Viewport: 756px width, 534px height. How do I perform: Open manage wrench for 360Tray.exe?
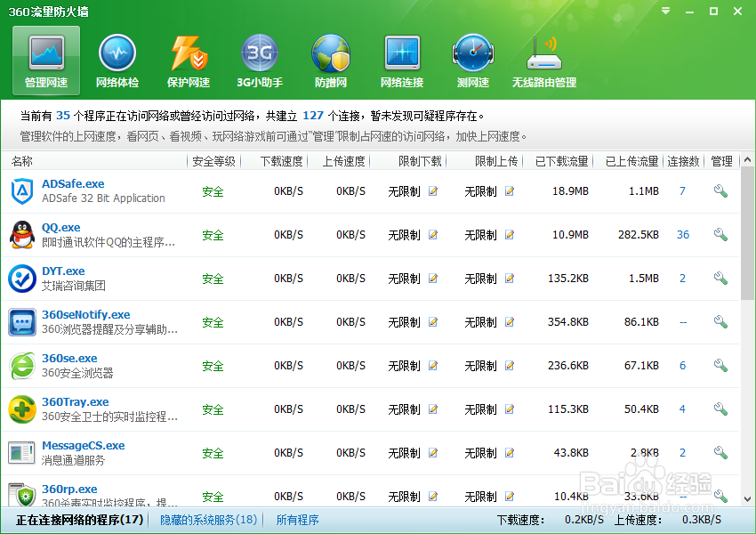(x=720, y=409)
